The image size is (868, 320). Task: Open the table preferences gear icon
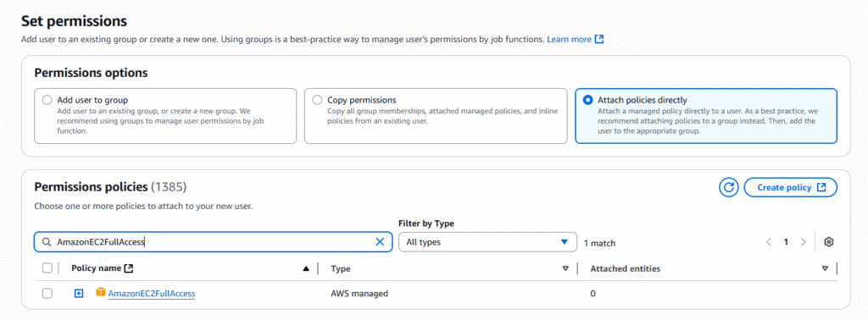coord(828,242)
